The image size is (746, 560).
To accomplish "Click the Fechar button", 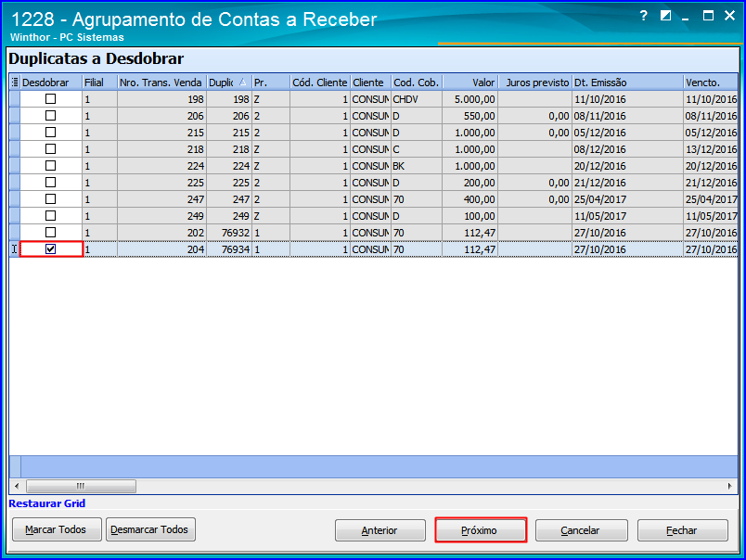I will 683,530.
